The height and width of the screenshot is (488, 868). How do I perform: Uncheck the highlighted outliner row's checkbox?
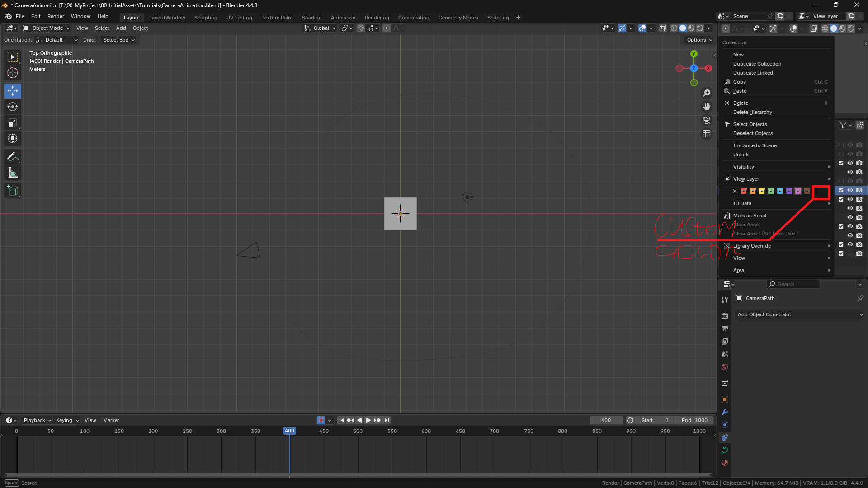841,190
